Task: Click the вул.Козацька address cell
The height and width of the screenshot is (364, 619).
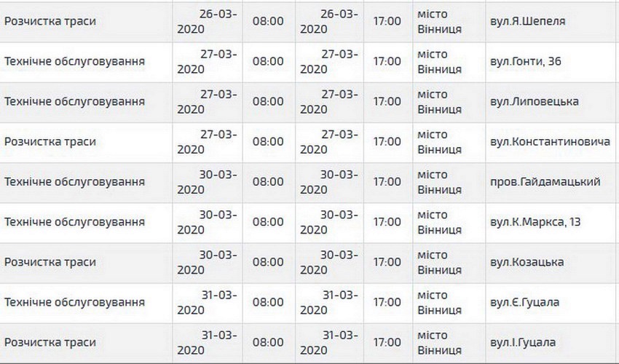Action: click(x=529, y=261)
